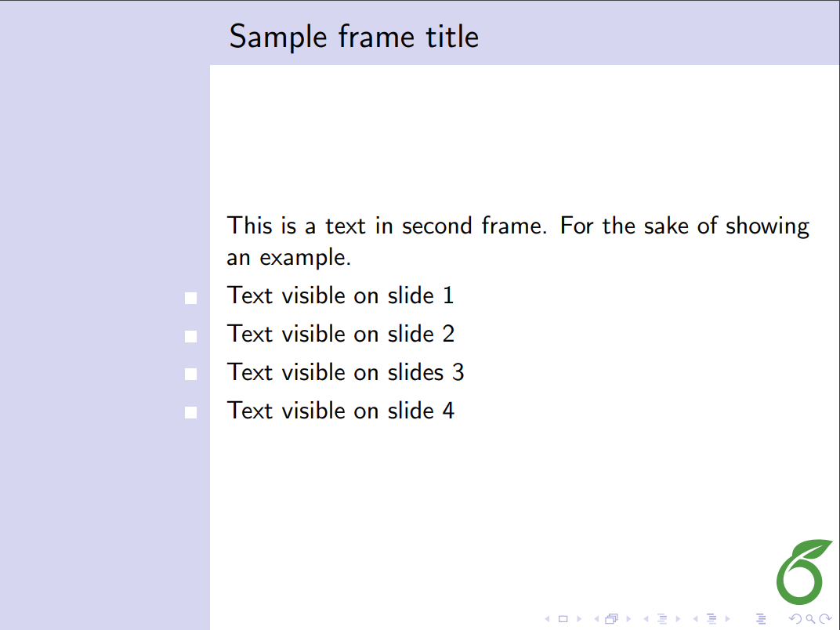Click the 'Sample frame title' heading
Viewport: 840px width, 630px height.
(353, 37)
